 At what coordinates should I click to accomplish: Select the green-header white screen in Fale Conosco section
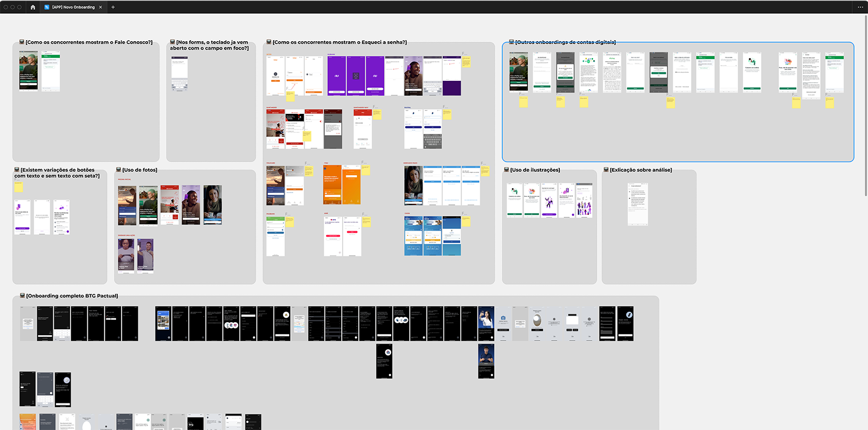coord(51,71)
